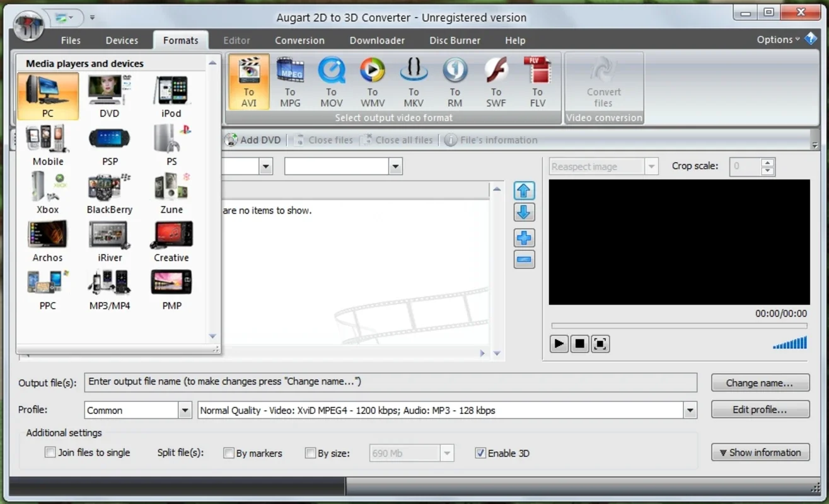The height and width of the screenshot is (504, 829).
Task: Open the Downloader tab
Action: [x=377, y=40]
